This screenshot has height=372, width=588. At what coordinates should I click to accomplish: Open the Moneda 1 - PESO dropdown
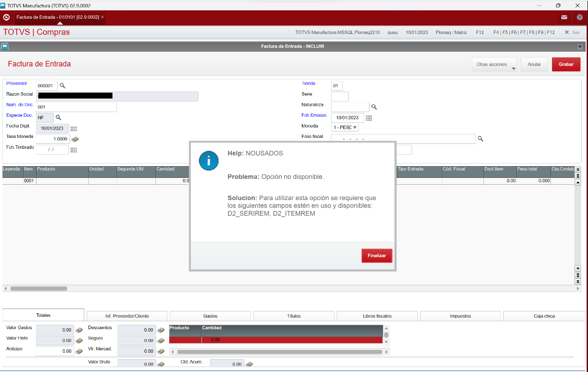[345, 128]
